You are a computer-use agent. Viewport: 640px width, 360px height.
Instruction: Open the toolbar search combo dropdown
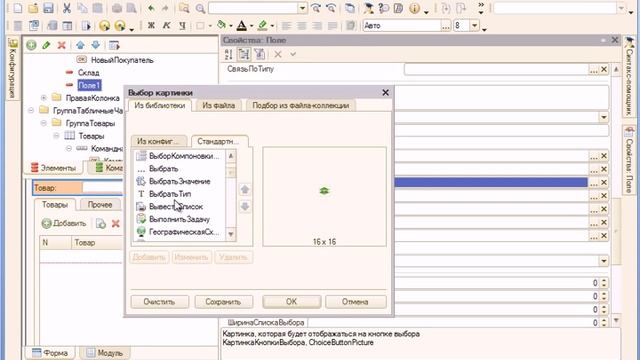[x=302, y=8]
